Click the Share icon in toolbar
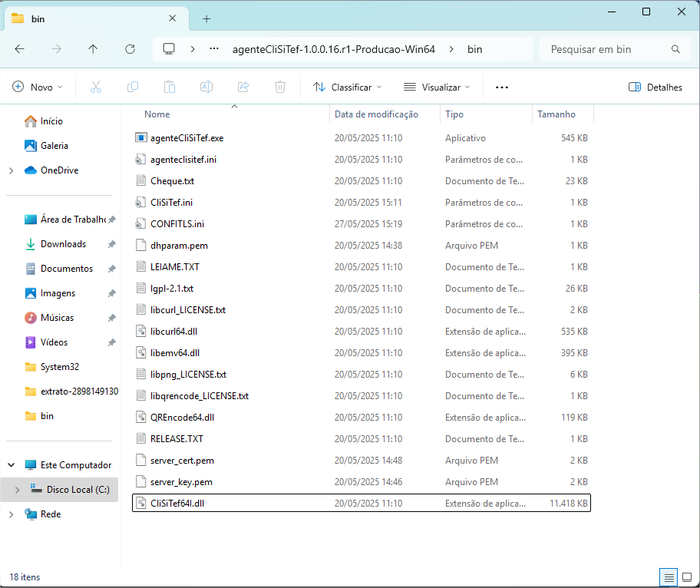Screen dimensions: 700x588 (243, 88)
